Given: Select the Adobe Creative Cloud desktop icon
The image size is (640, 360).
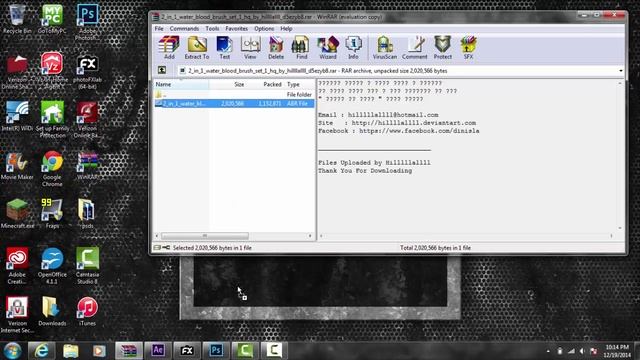Looking at the screenshot, I should (17, 266).
